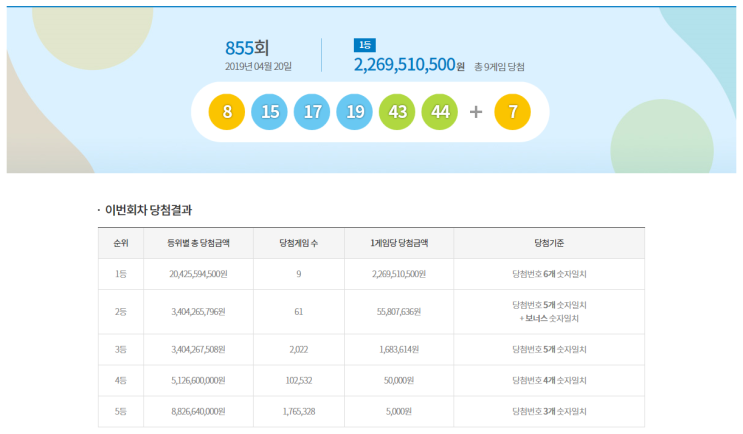Click the 당첨게임 수 column header
This screenshot has width=743, height=434.
coord(299,243)
